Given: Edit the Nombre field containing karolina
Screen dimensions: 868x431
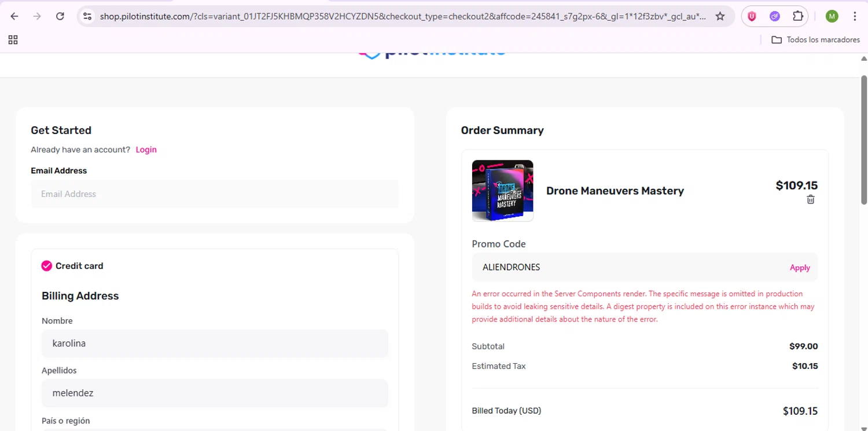Looking at the screenshot, I should pos(215,344).
